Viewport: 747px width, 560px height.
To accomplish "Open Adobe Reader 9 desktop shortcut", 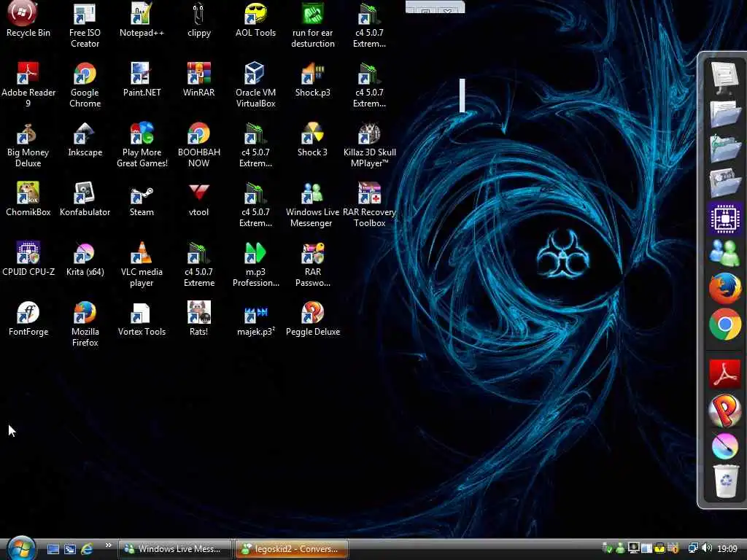I will pos(28,85).
